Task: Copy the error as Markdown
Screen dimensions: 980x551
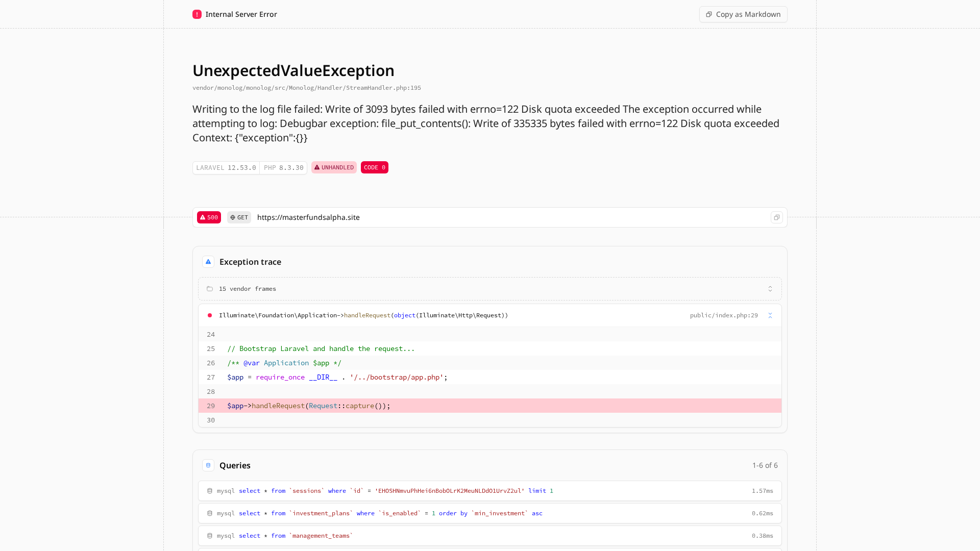Action: [x=743, y=14]
